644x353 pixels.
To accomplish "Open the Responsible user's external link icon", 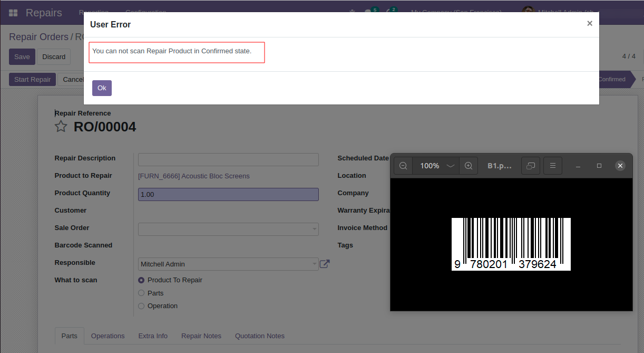I will click(x=325, y=264).
